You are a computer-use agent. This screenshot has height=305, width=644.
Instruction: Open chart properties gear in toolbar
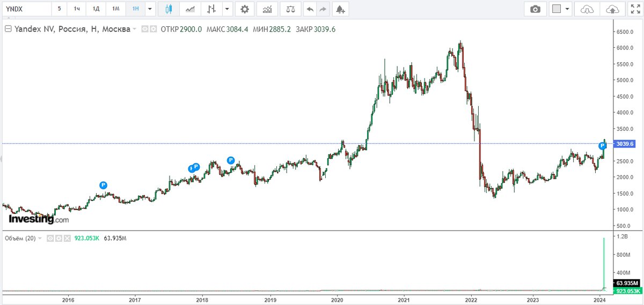coord(245,9)
